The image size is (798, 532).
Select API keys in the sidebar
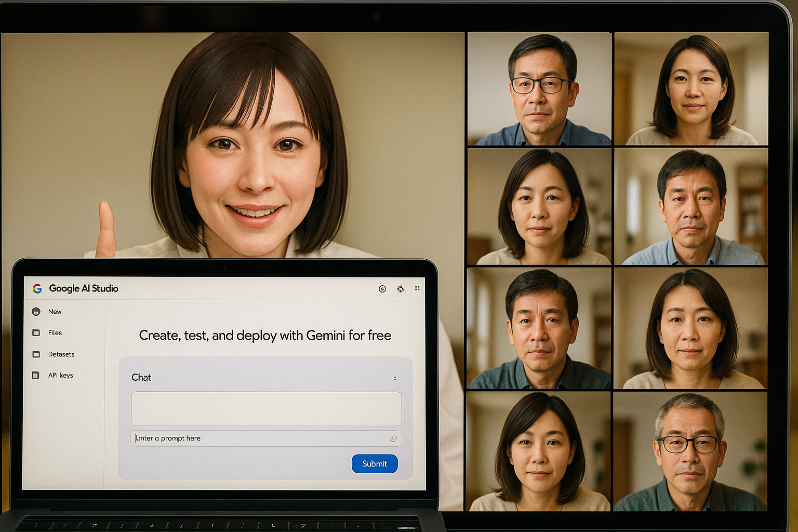point(60,375)
